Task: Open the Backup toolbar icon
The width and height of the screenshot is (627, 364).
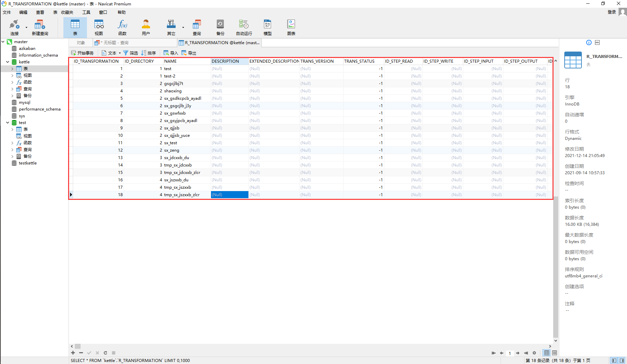Action: pyautogui.click(x=220, y=27)
